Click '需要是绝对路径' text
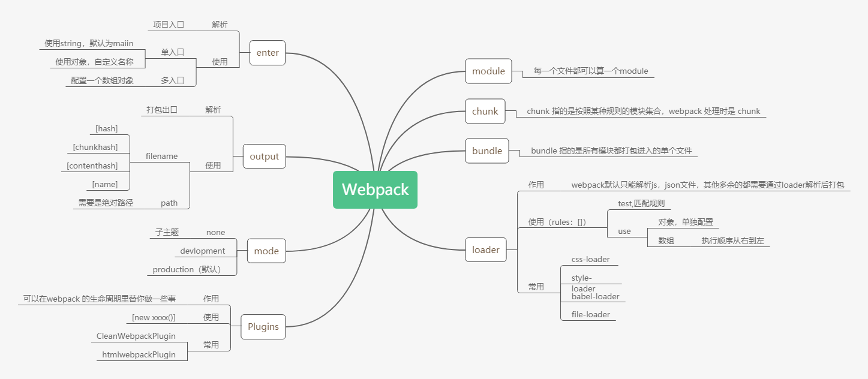The width and height of the screenshot is (868, 379). pos(106,203)
